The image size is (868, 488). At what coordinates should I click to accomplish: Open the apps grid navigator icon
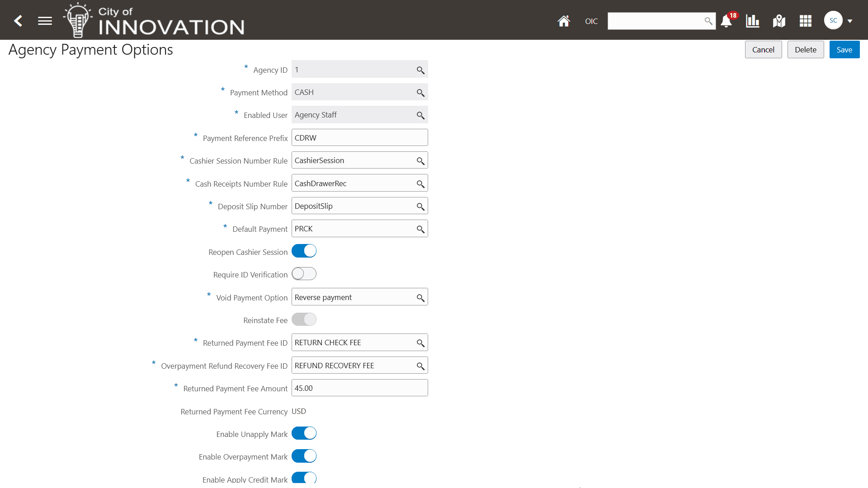[x=806, y=21]
